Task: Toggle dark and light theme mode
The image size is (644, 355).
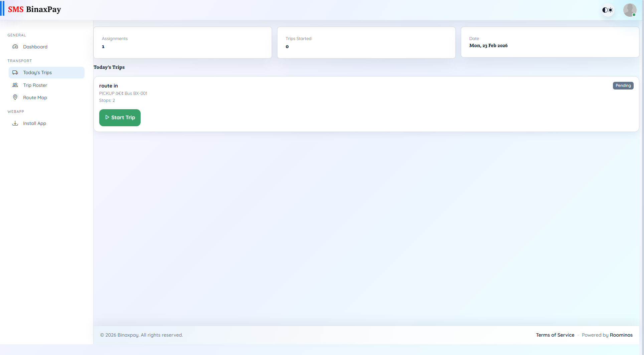Action: pos(608,10)
